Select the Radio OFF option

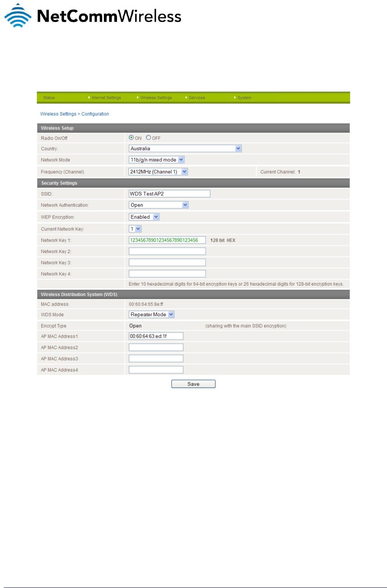pos(148,138)
